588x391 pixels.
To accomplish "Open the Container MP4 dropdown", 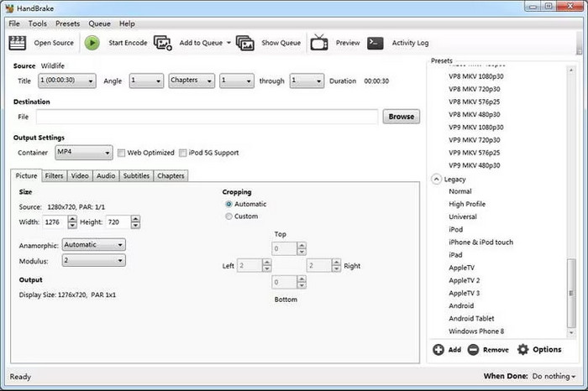I will (x=83, y=153).
